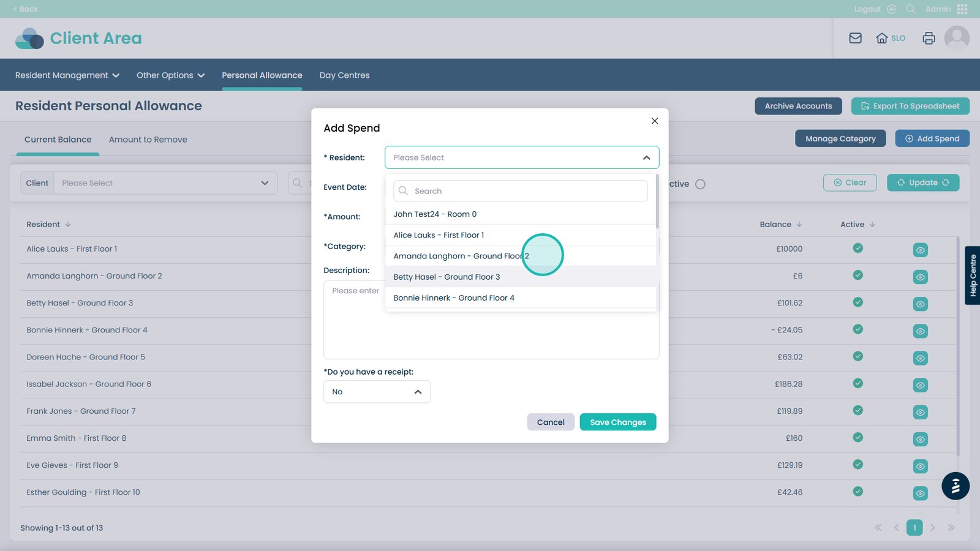
Task: View Bonnie Hinnerk account with eye icon
Action: coord(920,331)
